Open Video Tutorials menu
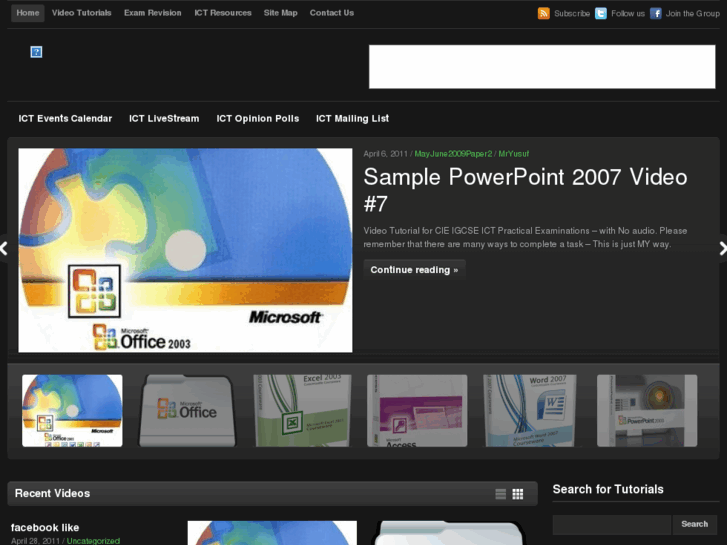The height and width of the screenshot is (545, 727). (x=82, y=13)
